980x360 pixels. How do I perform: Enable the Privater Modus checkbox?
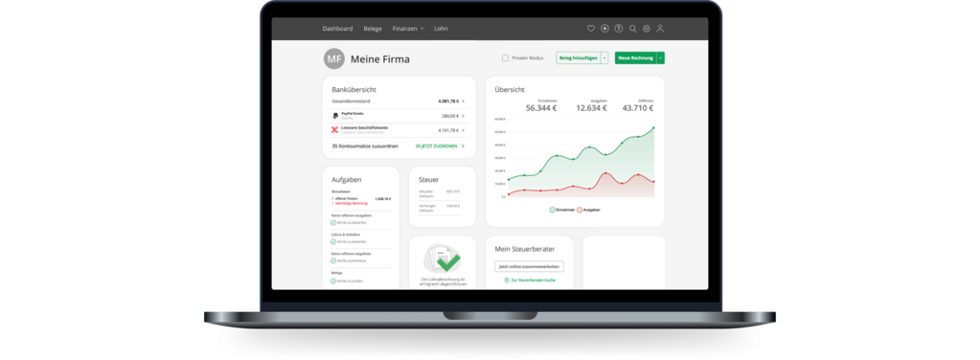(x=505, y=58)
